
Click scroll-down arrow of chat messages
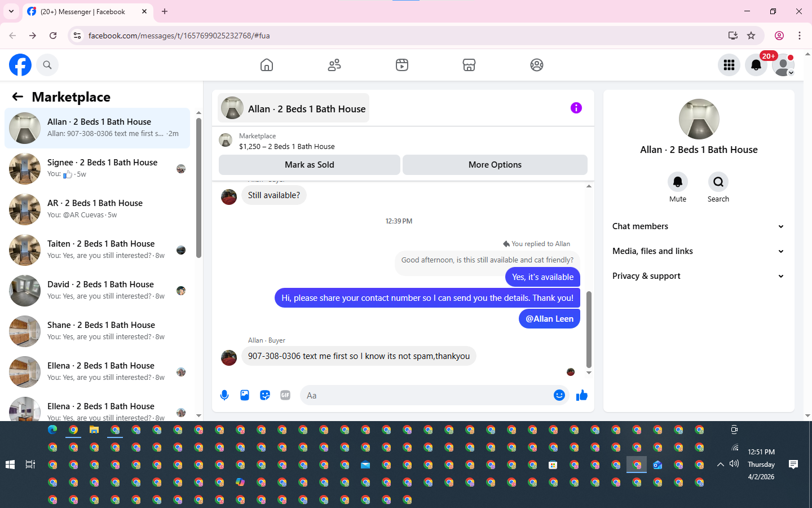pos(589,373)
